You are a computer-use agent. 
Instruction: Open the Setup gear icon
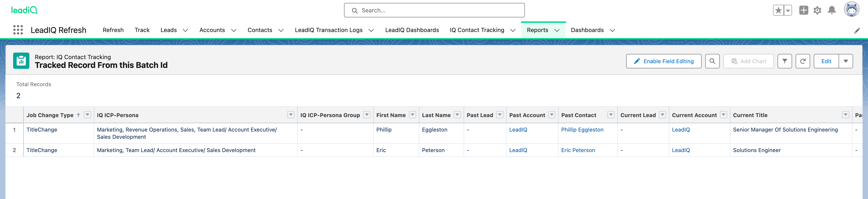coord(817,10)
